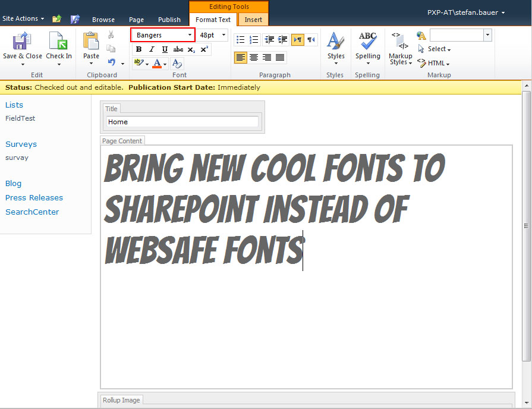Screen dimensions: 532x409
Task: Click the Markup Styles icon
Action: [x=400, y=41]
